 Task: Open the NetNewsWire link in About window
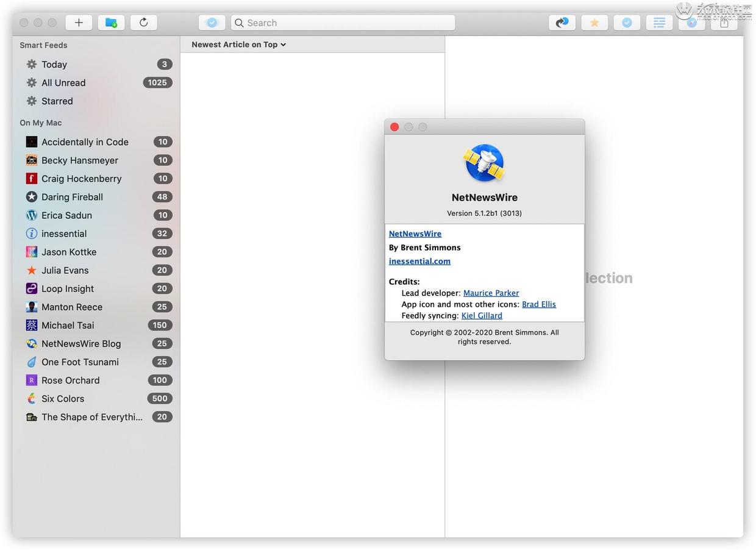(415, 234)
